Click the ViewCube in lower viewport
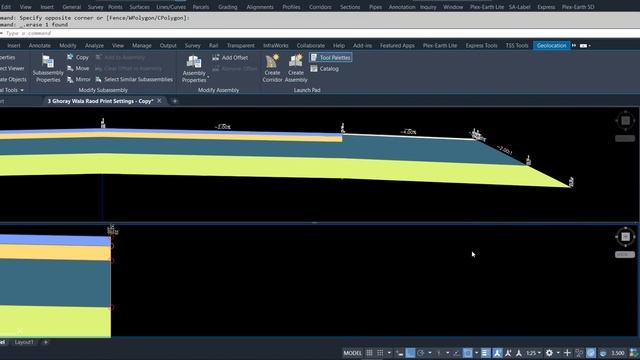Viewport: 640px width, 360px height. pos(625,237)
